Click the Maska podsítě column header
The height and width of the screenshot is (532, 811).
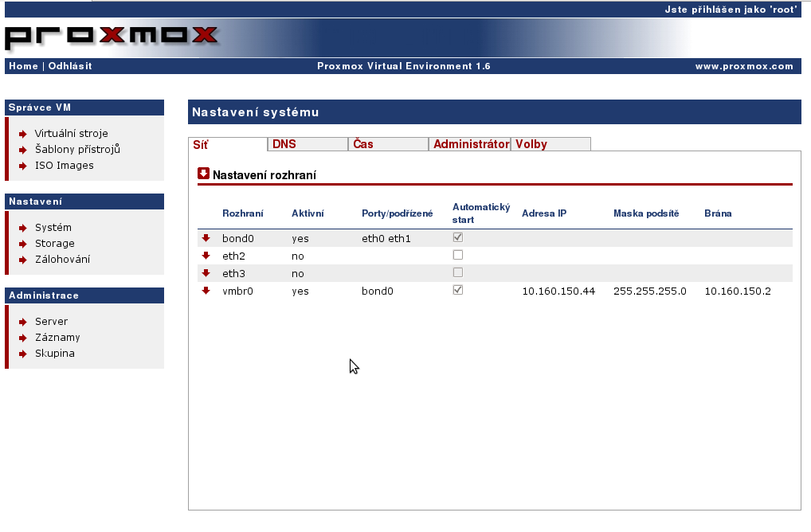[646, 213]
